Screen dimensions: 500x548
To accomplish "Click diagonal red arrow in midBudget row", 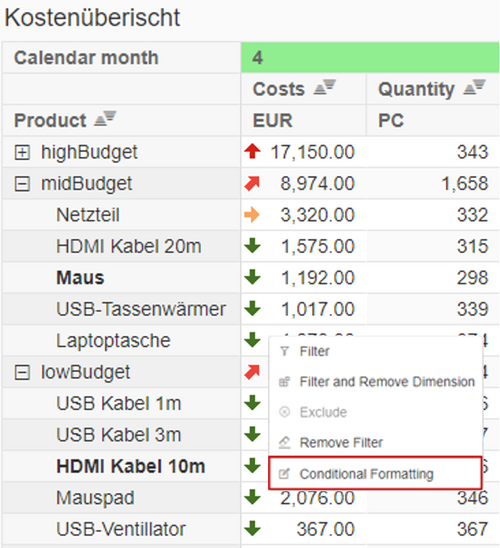I will (x=252, y=183).
